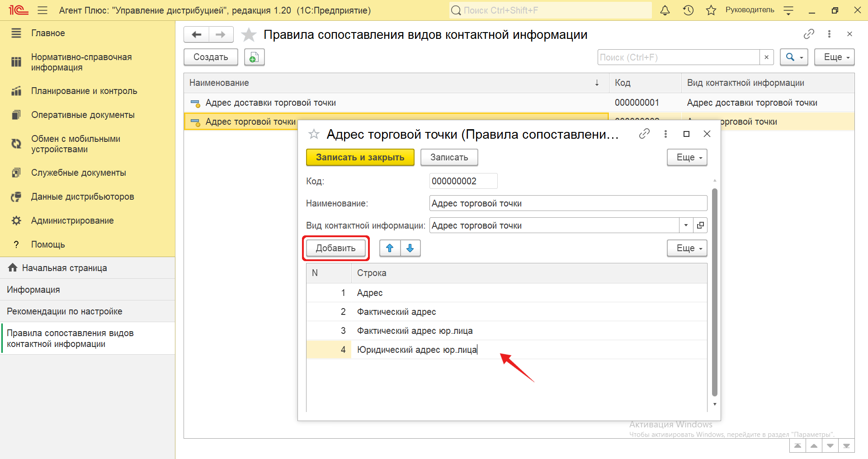Click cell Юридический адрес юр.лица
Image resolution: width=868 pixels, height=459 pixels.
pos(529,350)
